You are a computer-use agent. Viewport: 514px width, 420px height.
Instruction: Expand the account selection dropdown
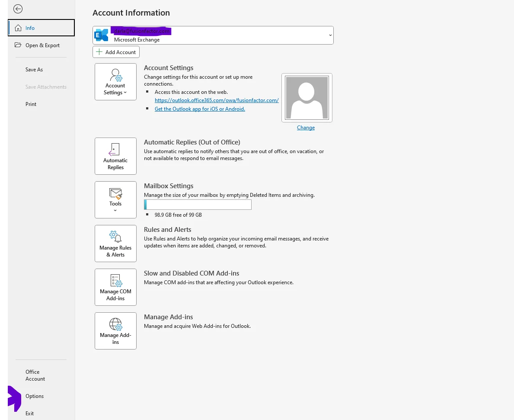point(330,35)
